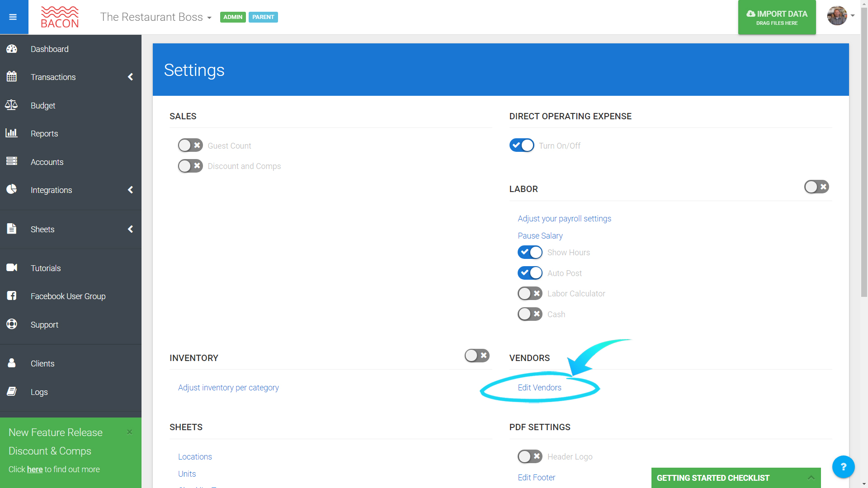Image resolution: width=868 pixels, height=488 pixels.
Task: Click the Import Data button
Action: [777, 17]
